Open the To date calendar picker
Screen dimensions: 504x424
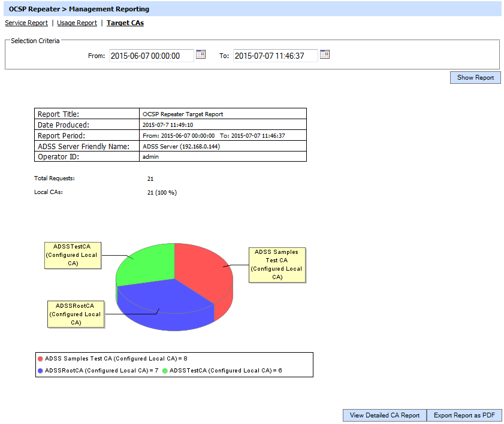pos(325,54)
